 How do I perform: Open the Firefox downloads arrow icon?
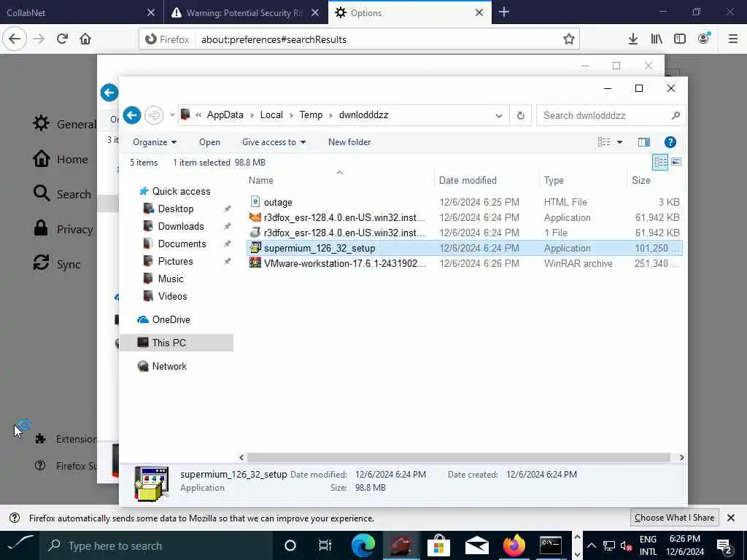pos(632,39)
